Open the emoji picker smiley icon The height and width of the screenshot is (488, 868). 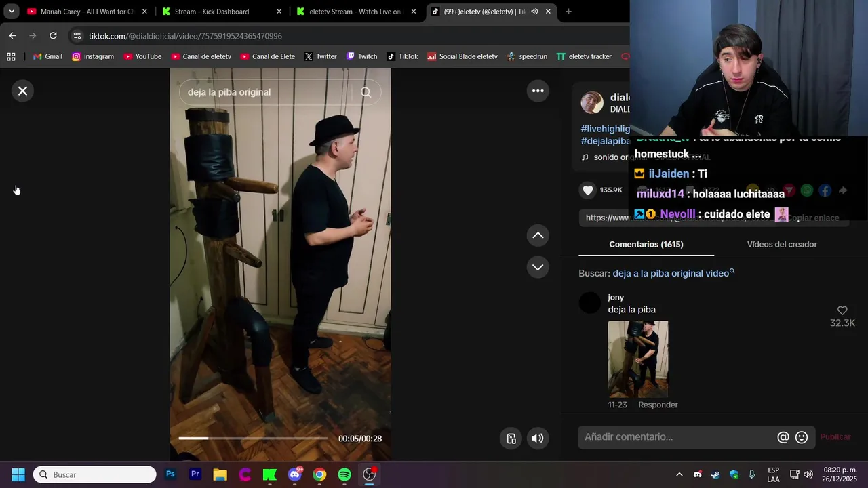pyautogui.click(x=802, y=438)
